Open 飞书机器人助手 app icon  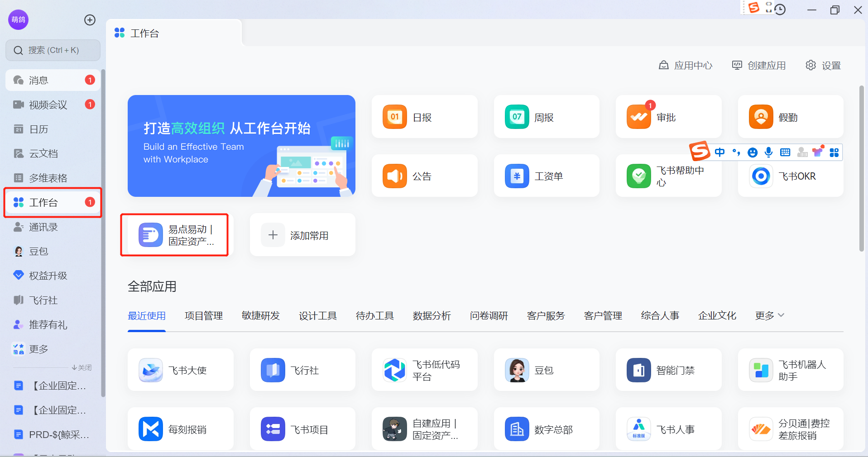coord(761,370)
